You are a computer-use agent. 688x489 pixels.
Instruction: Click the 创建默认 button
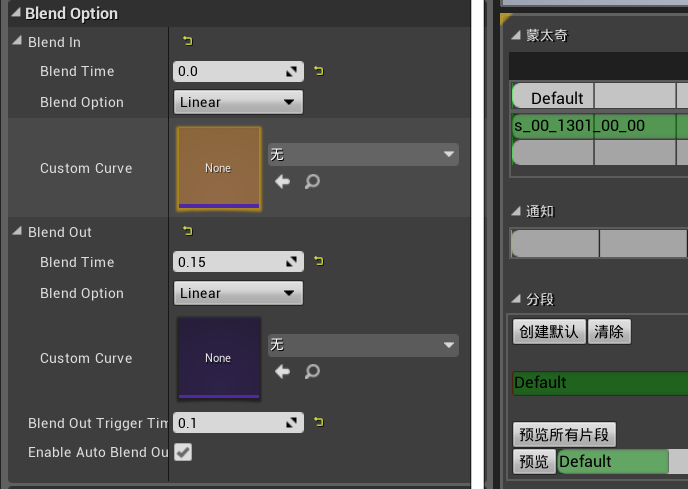coord(549,332)
